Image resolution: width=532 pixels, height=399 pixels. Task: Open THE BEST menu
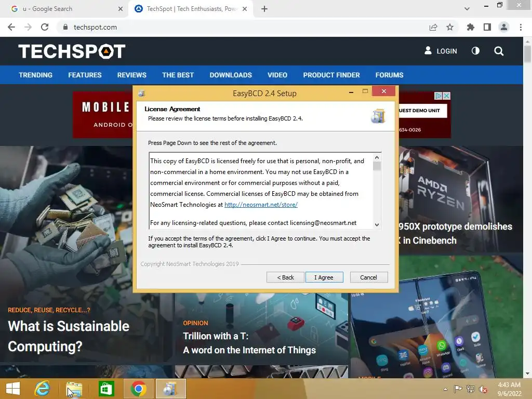[x=178, y=75]
